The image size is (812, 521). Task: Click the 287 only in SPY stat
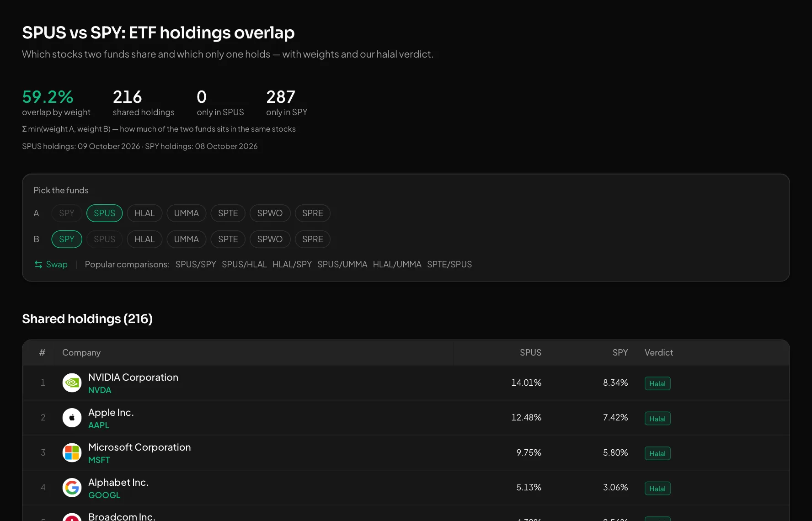tap(287, 103)
